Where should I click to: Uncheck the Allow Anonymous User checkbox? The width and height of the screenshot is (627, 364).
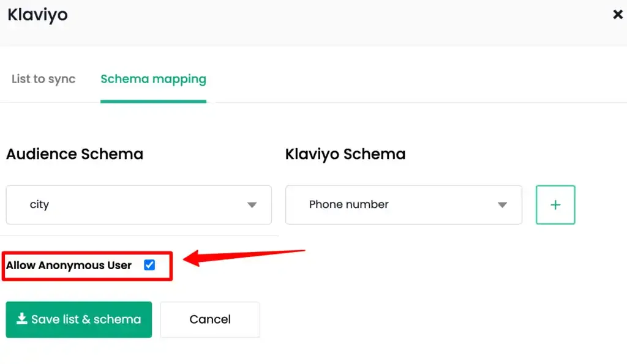pyautogui.click(x=149, y=265)
